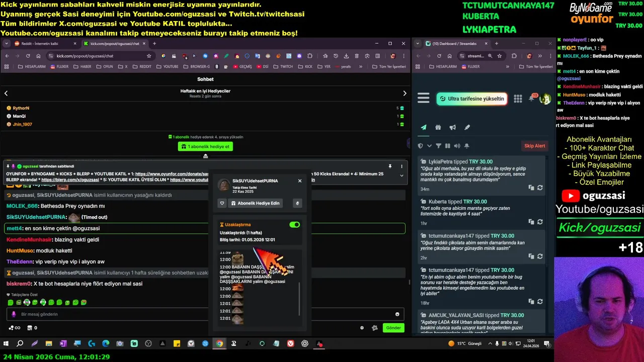Screen dimensions: 644x362
Task: Open the Streamlabs hamburger menu
Action: point(423,99)
